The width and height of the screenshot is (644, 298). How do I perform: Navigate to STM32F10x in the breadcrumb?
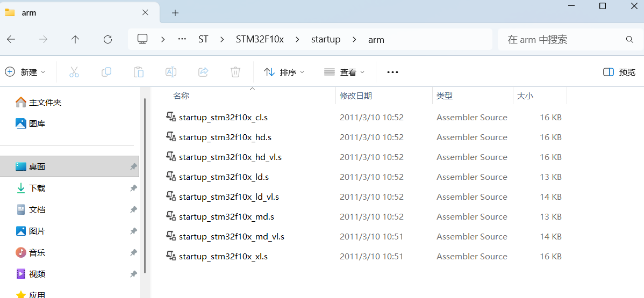pos(260,39)
